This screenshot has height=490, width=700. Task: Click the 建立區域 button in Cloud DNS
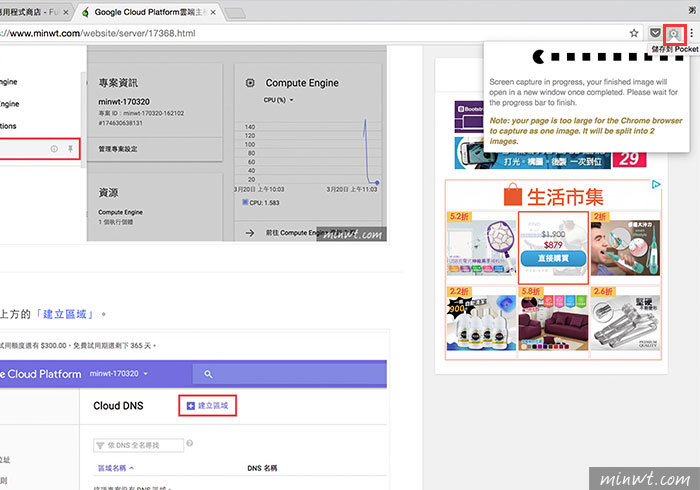coord(208,406)
